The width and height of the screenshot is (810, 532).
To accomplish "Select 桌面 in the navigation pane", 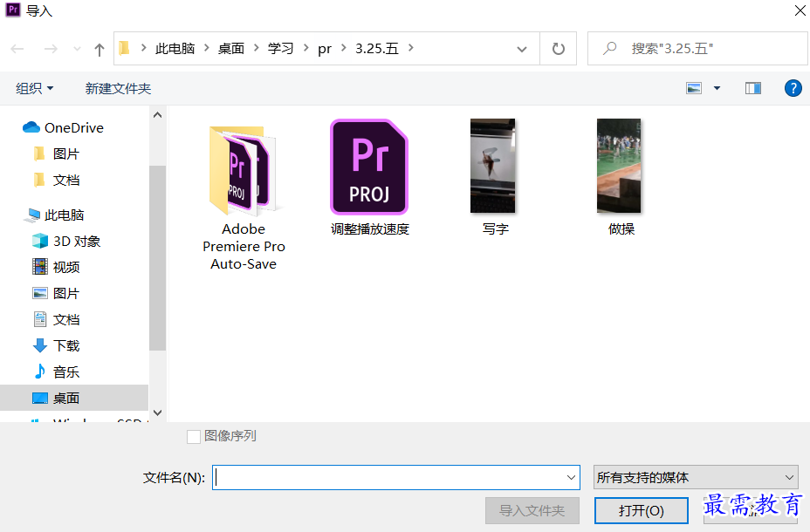I will click(74, 398).
